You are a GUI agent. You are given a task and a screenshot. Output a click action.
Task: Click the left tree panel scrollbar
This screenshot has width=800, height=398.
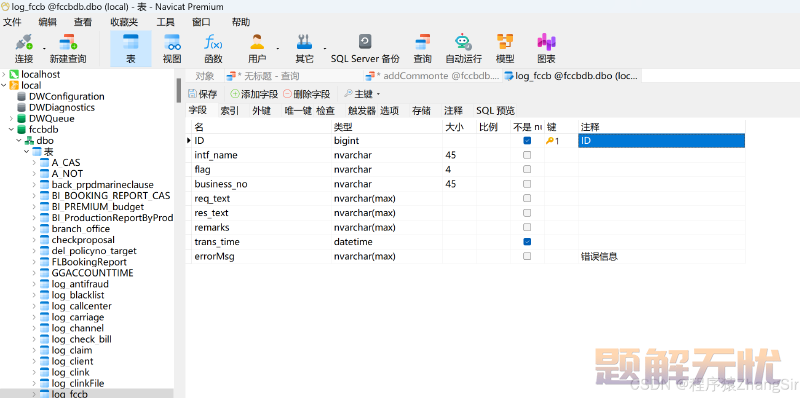(x=179, y=90)
